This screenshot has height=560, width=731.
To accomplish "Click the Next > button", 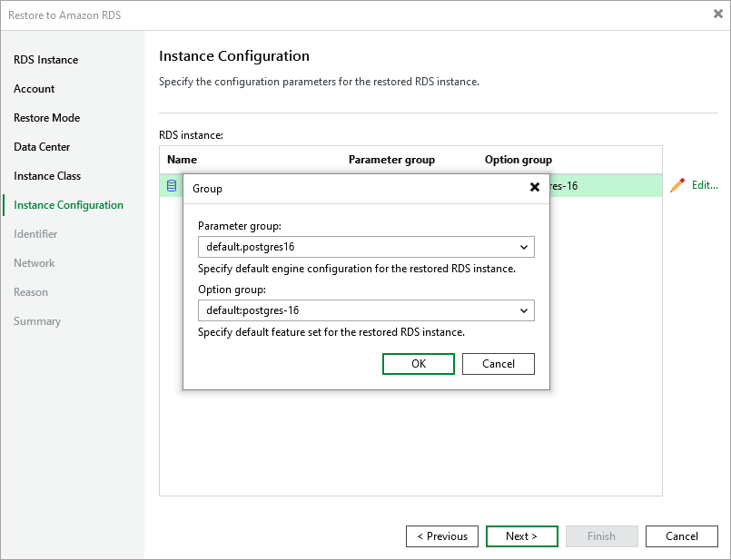I will [x=521, y=536].
